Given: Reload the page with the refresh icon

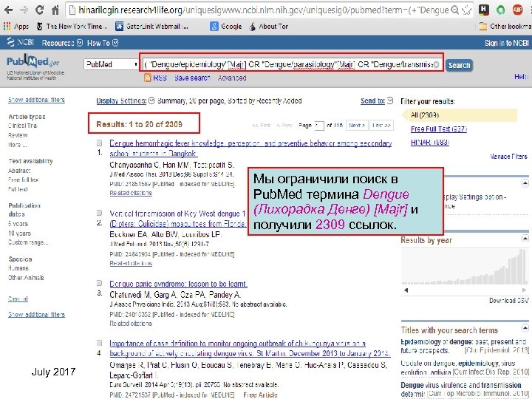Looking at the screenshot, I should pos(39,10).
